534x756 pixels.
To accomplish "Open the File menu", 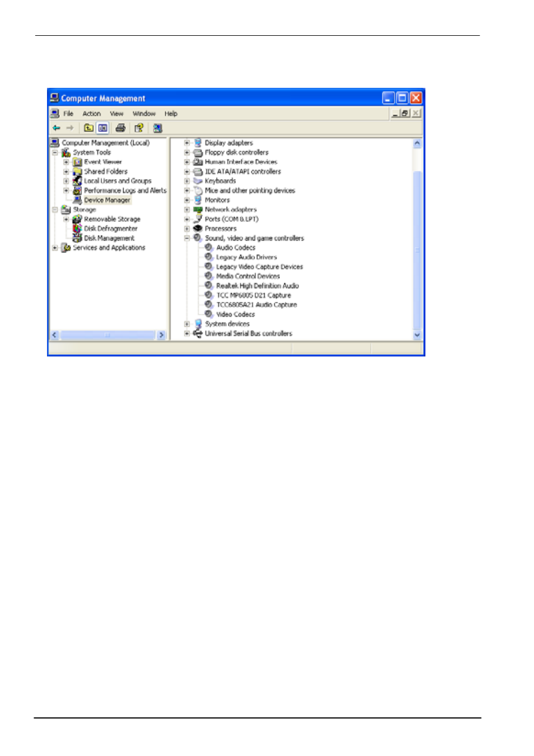I will (68, 114).
